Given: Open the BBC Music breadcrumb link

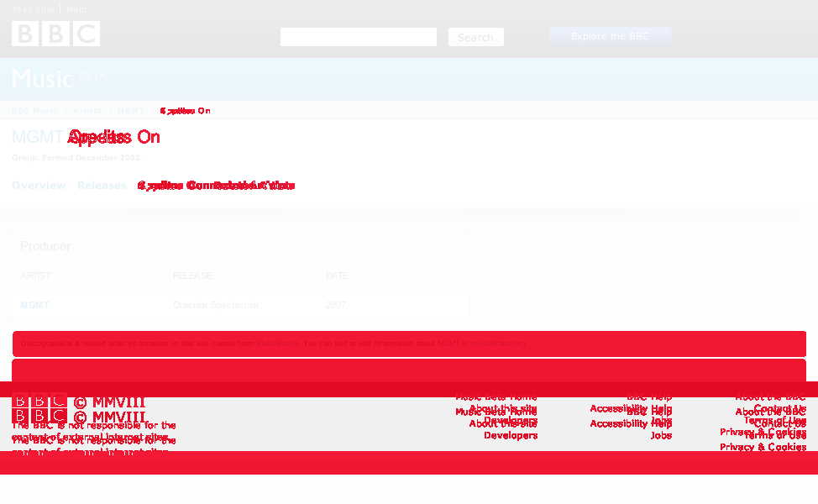Looking at the screenshot, I should click(35, 111).
